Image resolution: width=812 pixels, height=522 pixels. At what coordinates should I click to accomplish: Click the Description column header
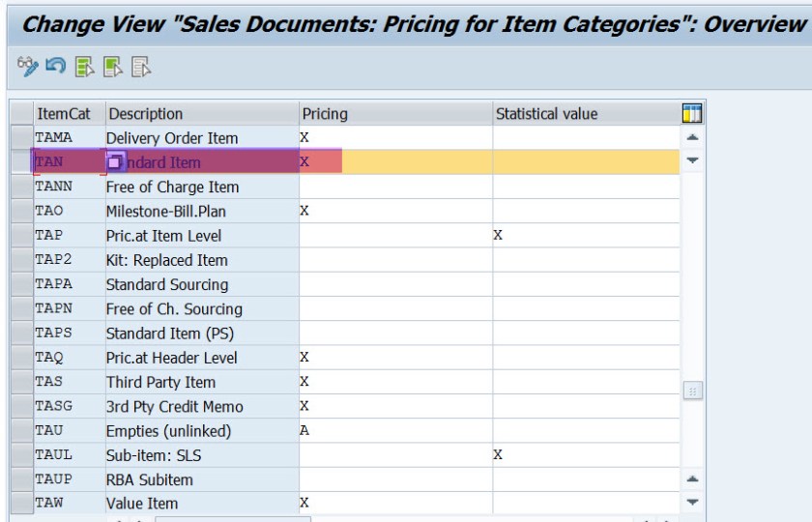(x=201, y=113)
